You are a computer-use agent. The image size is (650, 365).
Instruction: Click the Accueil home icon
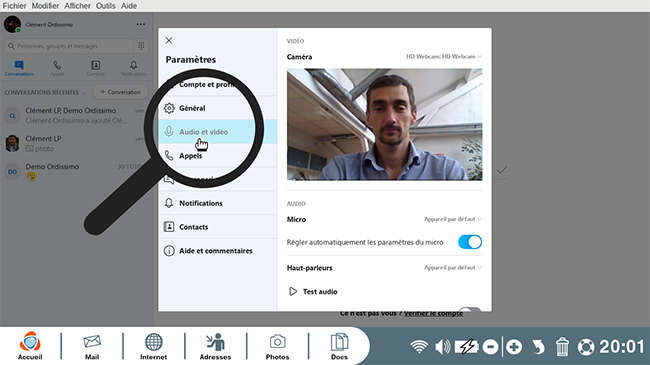(x=30, y=346)
